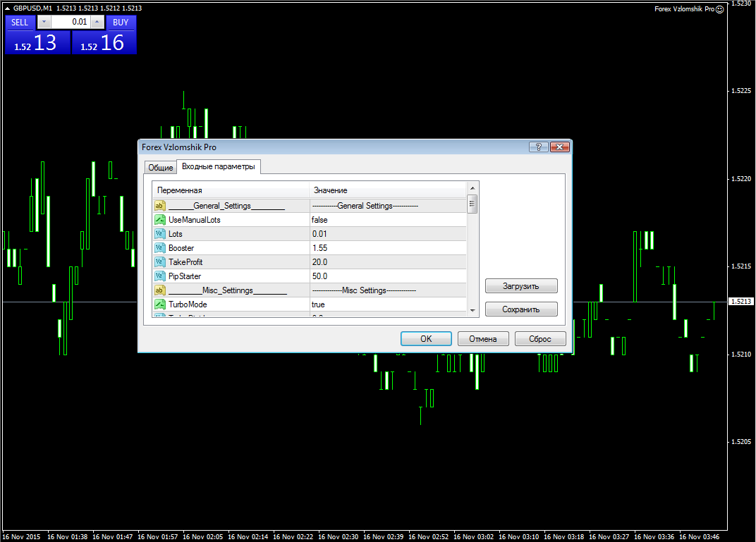Click the Загрузить button
Image resolution: width=756 pixels, height=542 pixels.
[x=521, y=285]
